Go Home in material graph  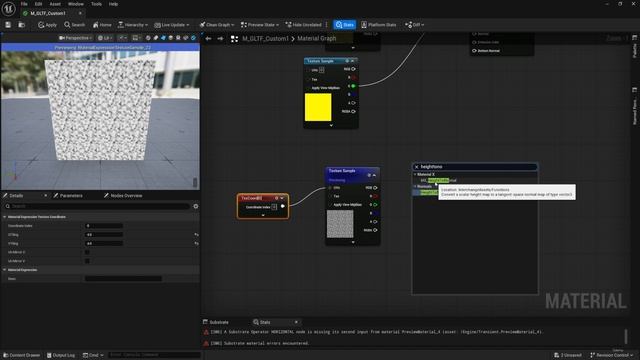[102, 25]
